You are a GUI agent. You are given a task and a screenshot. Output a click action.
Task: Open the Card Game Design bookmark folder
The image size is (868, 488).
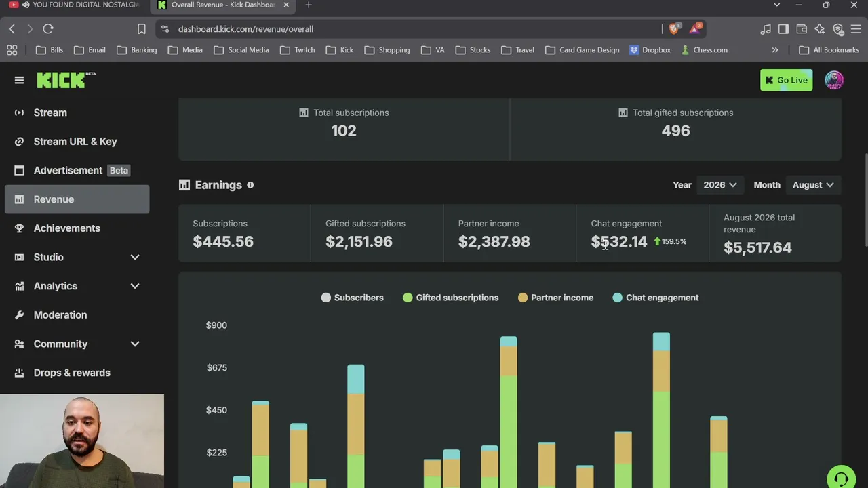pyautogui.click(x=582, y=49)
